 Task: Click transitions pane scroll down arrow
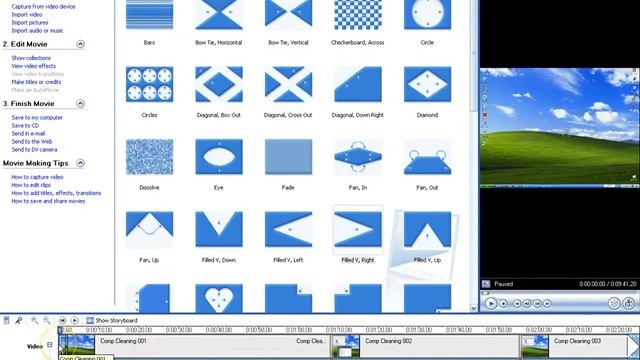click(473, 309)
